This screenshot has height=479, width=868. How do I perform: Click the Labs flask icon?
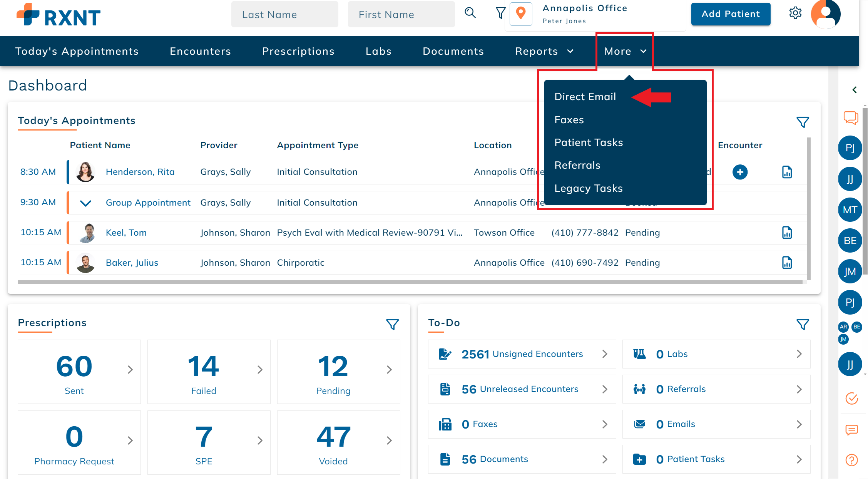click(x=639, y=354)
